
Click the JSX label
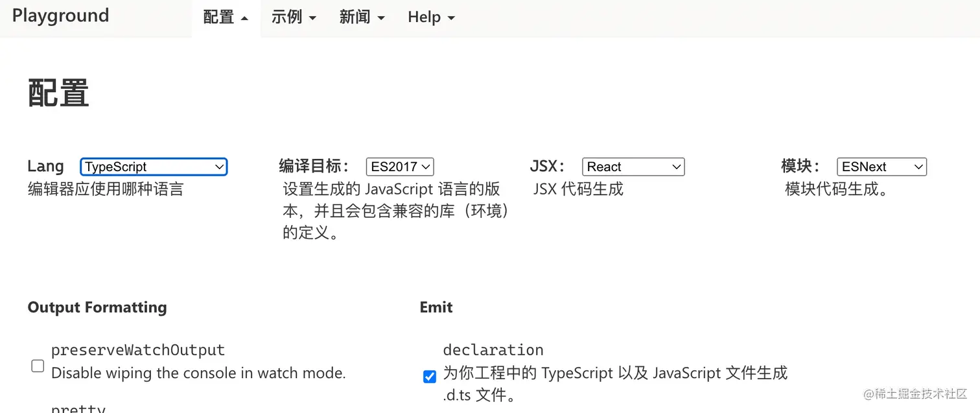click(x=547, y=167)
